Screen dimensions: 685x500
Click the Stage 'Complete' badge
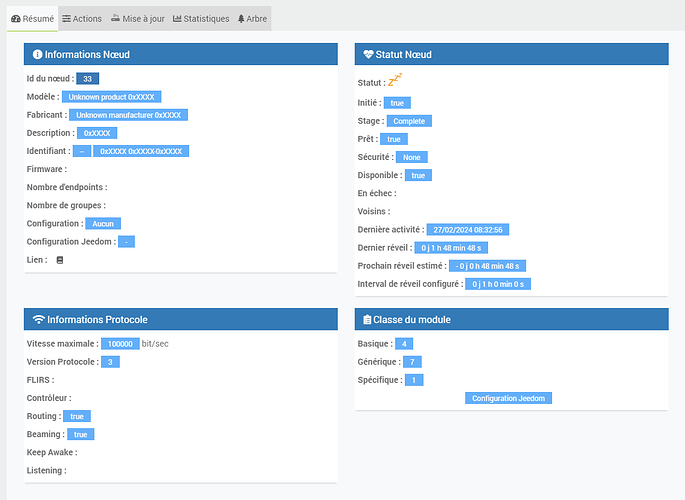[409, 121]
